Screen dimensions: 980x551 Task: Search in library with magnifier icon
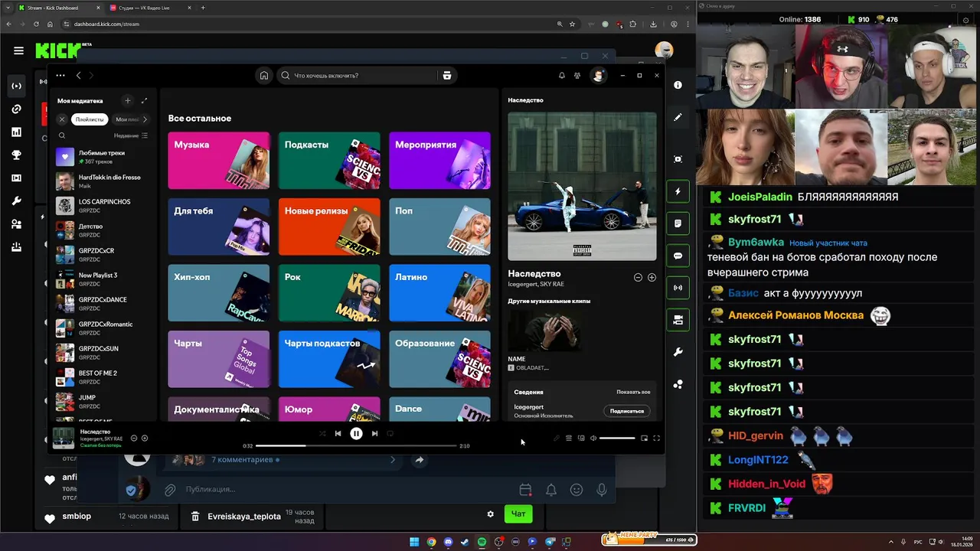(62, 135)
